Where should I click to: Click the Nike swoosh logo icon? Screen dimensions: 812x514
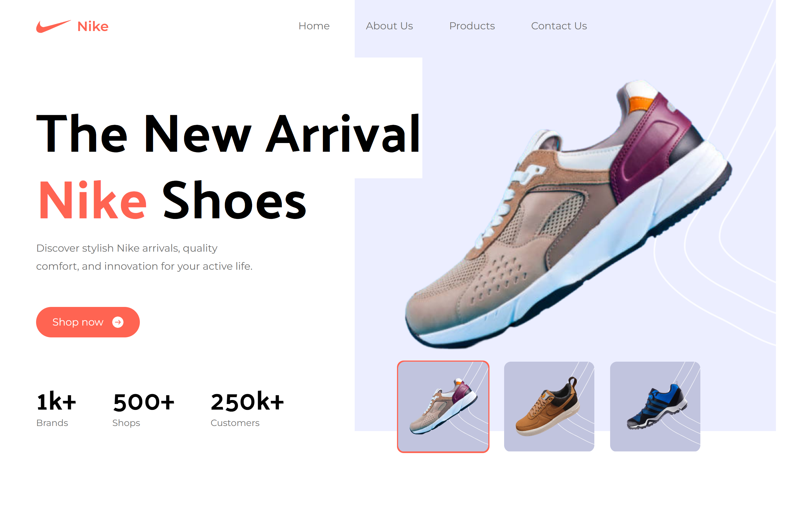[x=53, y=26]
